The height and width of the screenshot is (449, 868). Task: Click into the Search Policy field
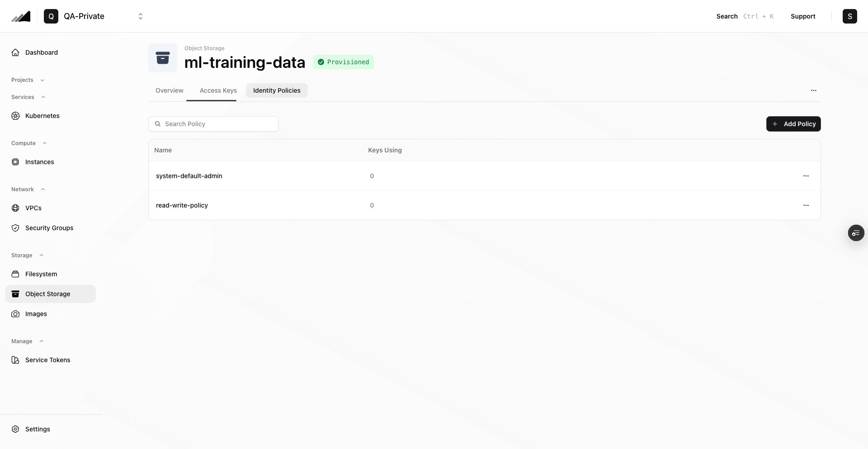[213, 124]
